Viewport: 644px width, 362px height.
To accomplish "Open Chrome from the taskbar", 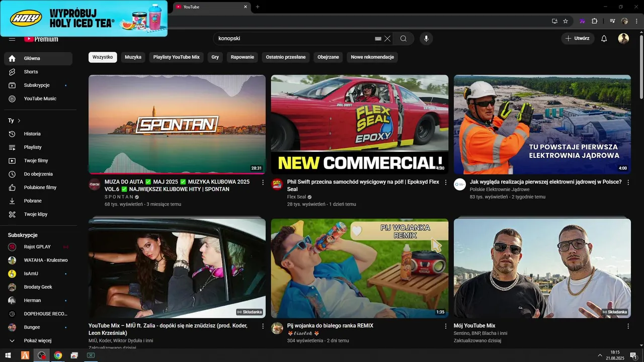I will coord(58,355).
